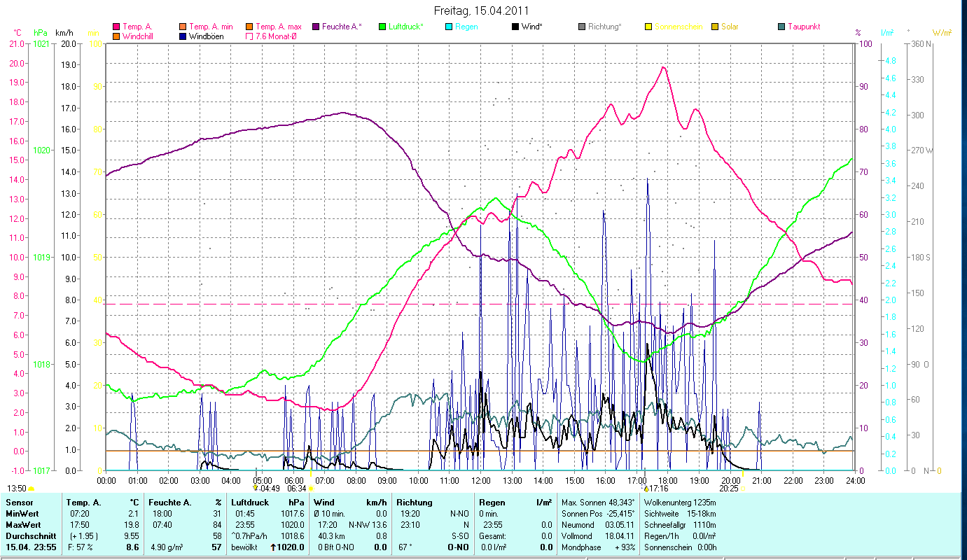967x560 pixels.
Task: Click the Taupunkt legend label
Action: 804,27
